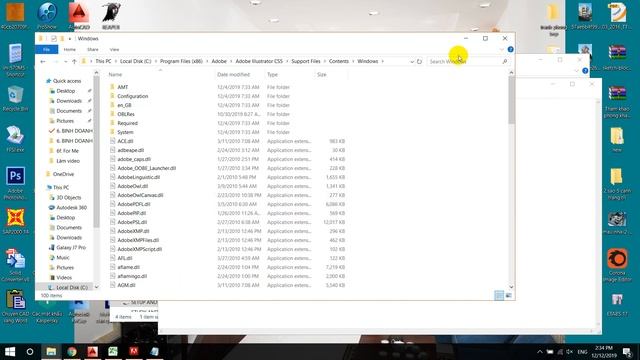Select AdobePDFL.dll file
This screenshot has height=360, width=640.
tap(133, 204)
